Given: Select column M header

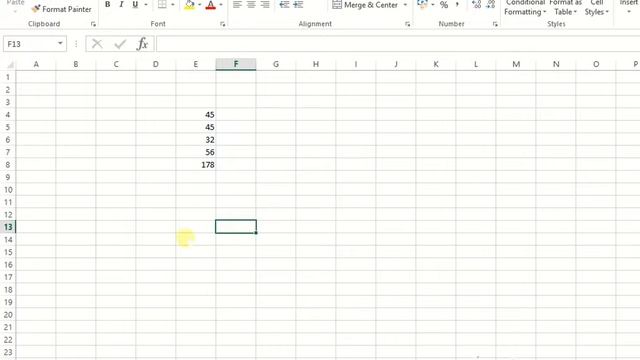Looking at the screenshot, I should point(516,64).
